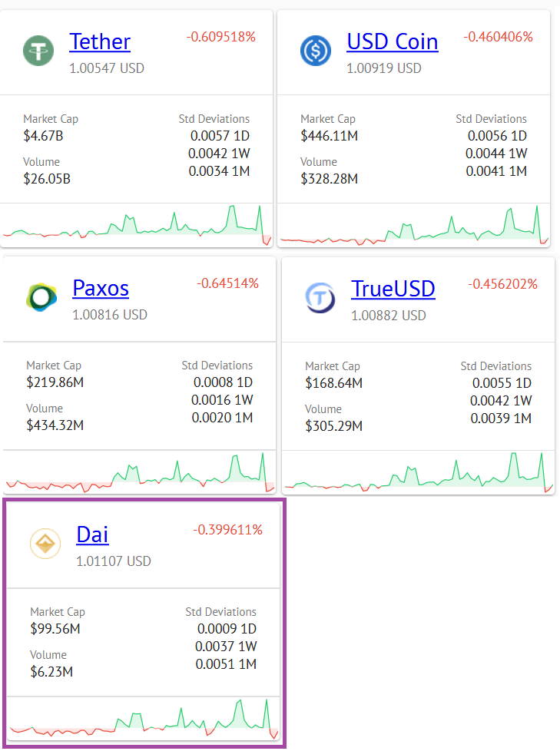Viewport: 560px width, 751px height.
Task: Open the USD Coin link
Action: point(393,41)
